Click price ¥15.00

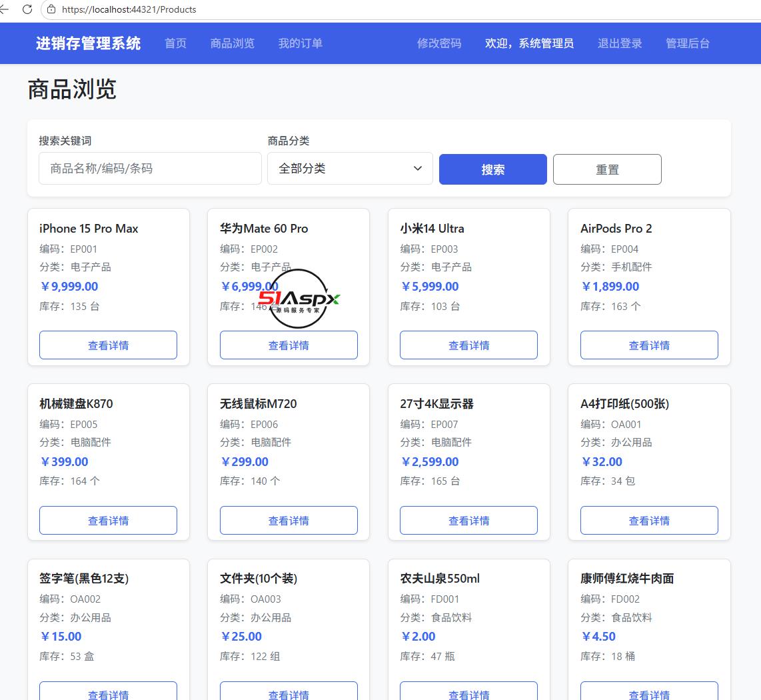click(x=61, y=637)
